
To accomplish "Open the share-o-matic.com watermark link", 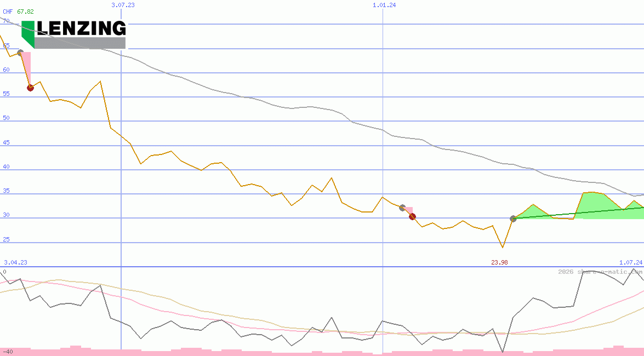I will pos(600,272).
